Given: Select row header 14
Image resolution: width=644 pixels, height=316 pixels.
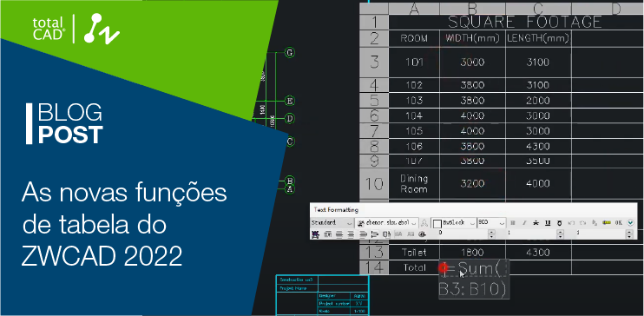Looking at the screenshot, I should click(x=374, y=267).
